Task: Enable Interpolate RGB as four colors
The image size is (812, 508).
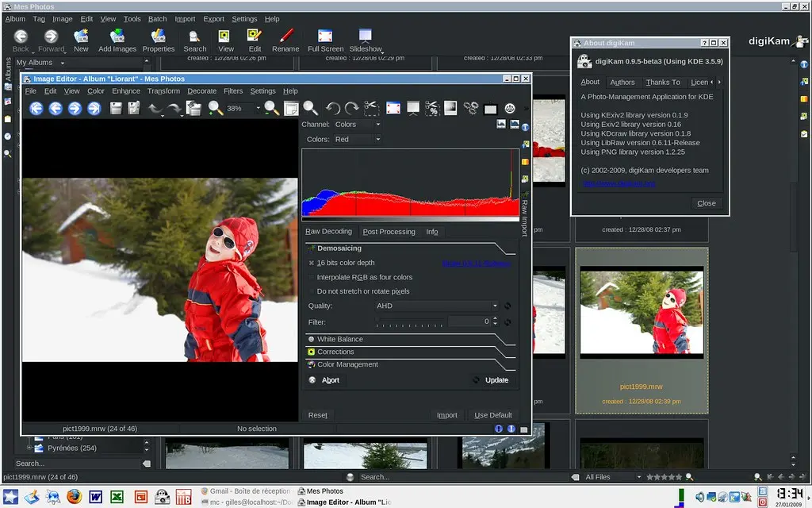Action: pos(310,277)
